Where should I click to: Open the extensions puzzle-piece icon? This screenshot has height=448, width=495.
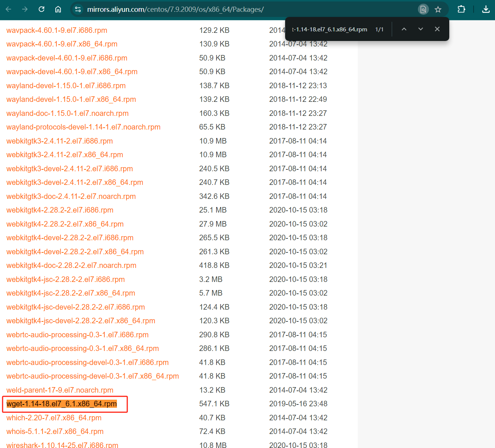[461, 9]
